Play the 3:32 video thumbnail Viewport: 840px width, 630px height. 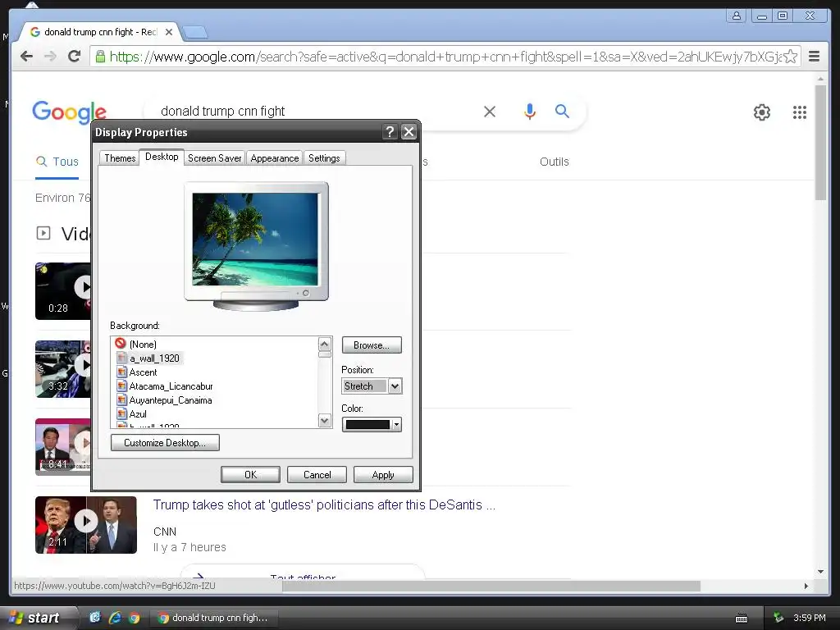pyautogui.click(x=62, y=369)
